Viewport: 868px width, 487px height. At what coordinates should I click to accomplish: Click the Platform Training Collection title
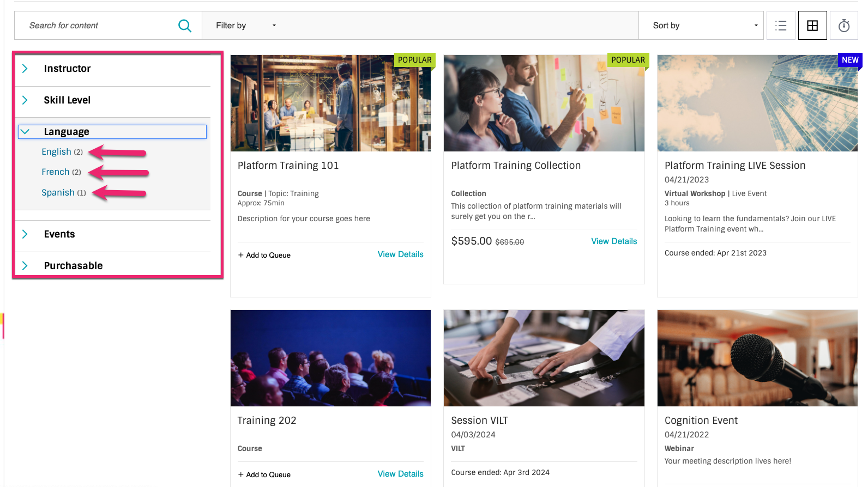coord(516,166)
